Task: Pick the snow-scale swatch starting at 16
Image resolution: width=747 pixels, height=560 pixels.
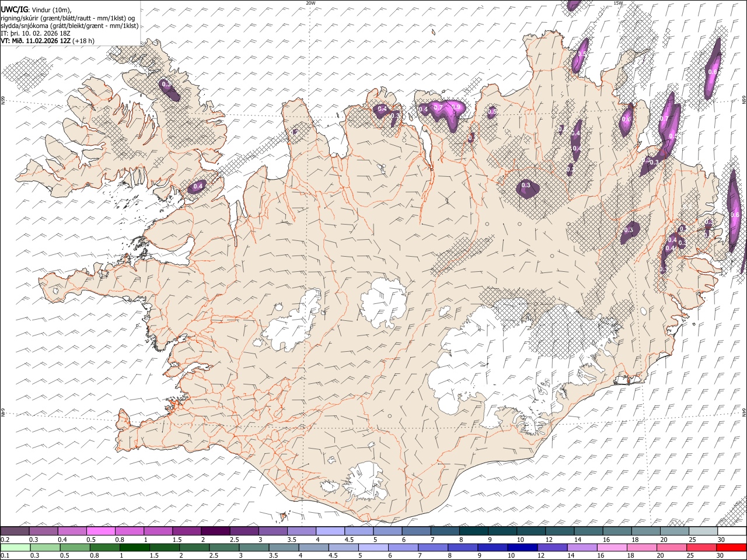Action: click(x=617, y=531)
